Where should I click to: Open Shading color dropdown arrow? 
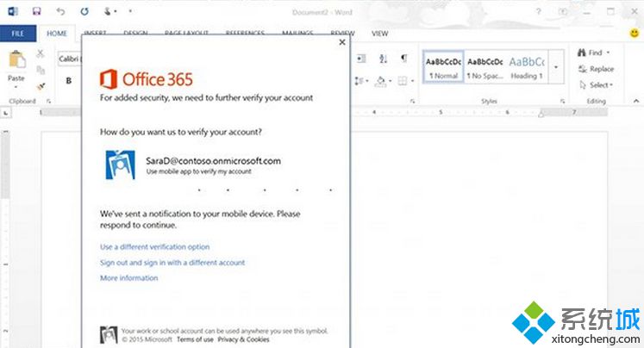pyautogui.click(x=390, y=81)
